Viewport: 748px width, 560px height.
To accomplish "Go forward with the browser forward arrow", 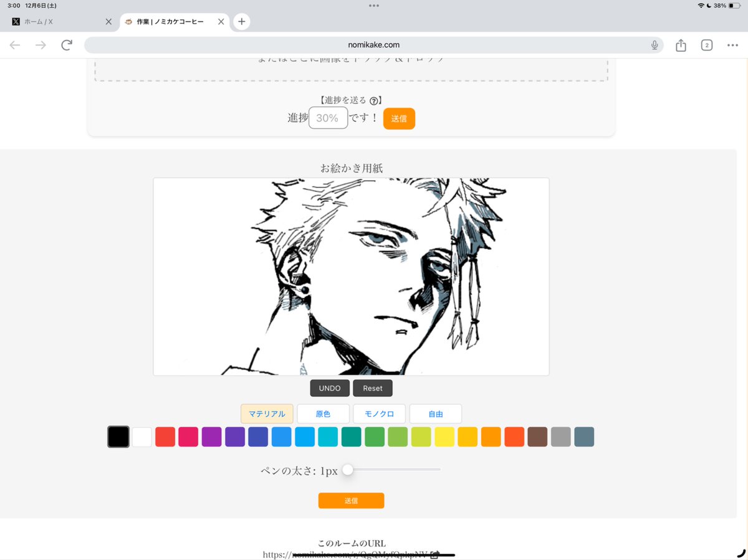I will (41, 45).
